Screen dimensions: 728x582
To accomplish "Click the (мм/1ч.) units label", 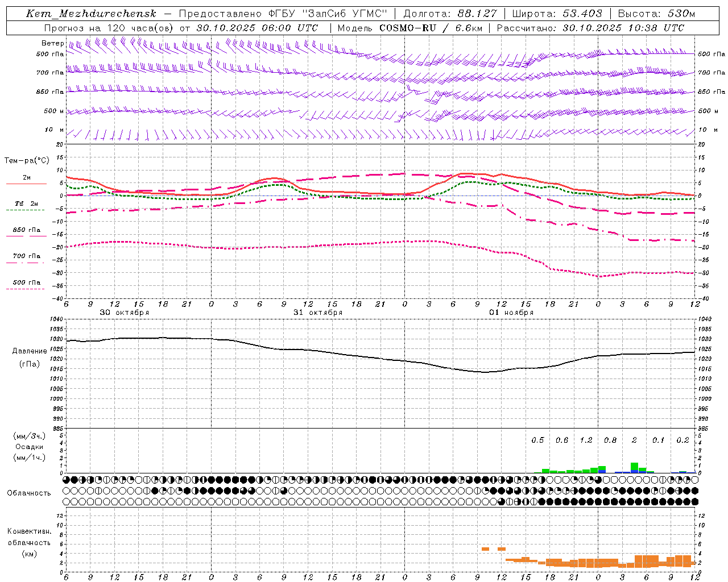I will pyautogui.click(x=30, y=458).
